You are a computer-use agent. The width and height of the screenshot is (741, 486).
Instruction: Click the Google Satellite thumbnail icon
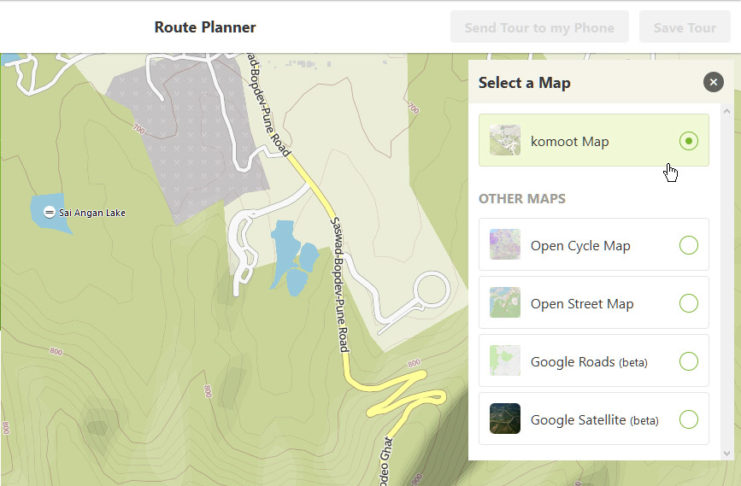pyautogui.click(x=505, y=419)
